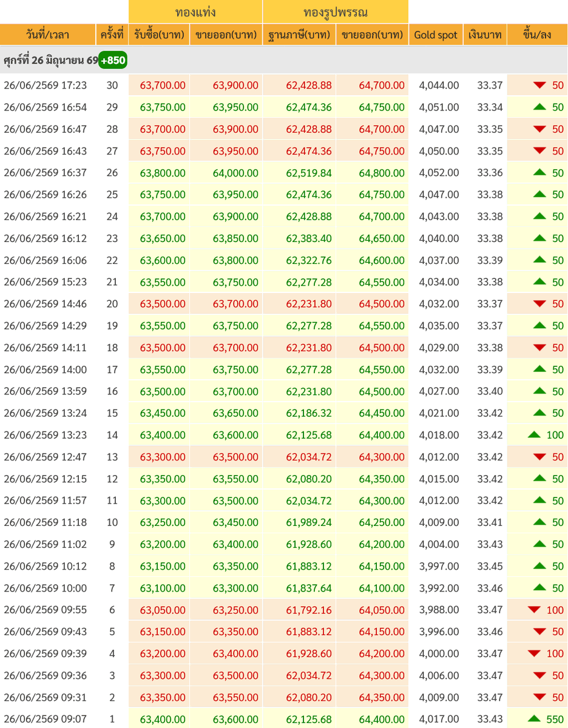Click timestamp 26/06/2569 09:07
The width and height of the screenshot is (568, 728).
click(x=46, y=719)
